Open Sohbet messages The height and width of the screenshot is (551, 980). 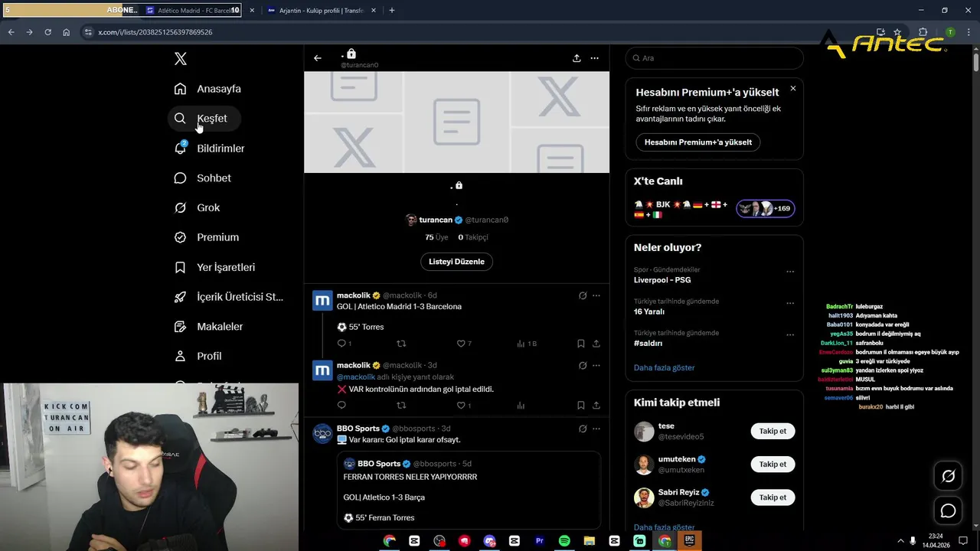click(x=203, y=178)
